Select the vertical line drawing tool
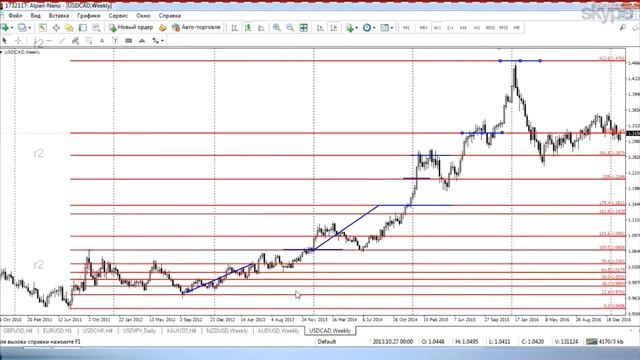Image resolution: width=640 pixels, height=360 pixels. pos(36,41)
